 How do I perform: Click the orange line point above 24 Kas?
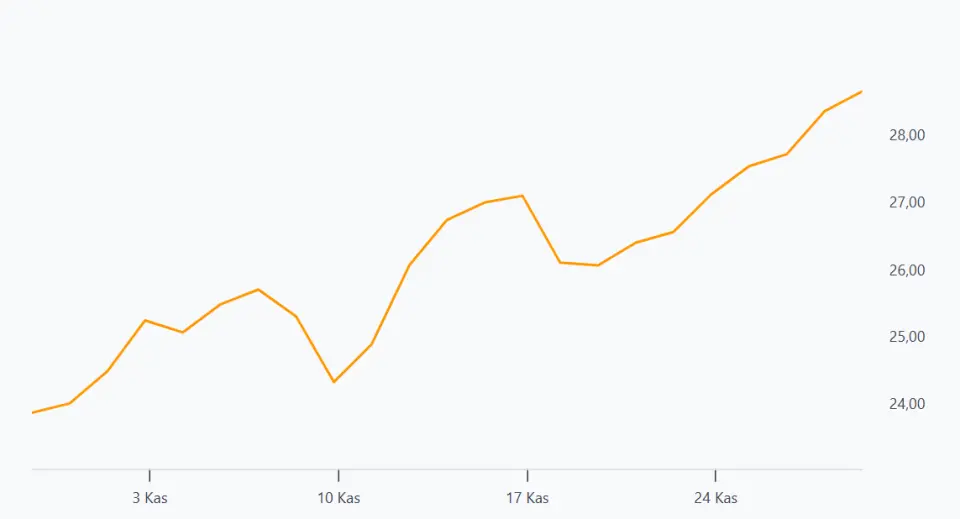[712, 194]
